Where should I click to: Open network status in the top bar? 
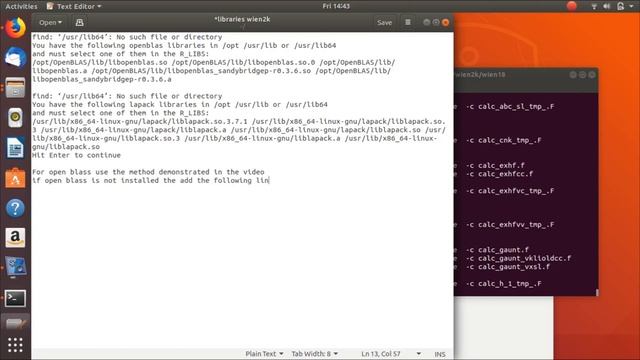click(x=594, y=6)
